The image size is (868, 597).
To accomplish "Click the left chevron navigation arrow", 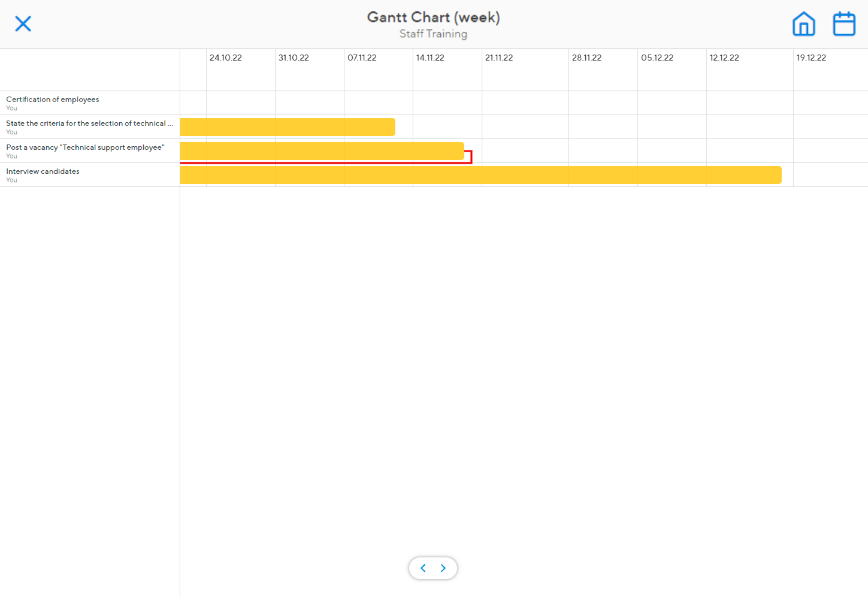I will pos(423,568).
